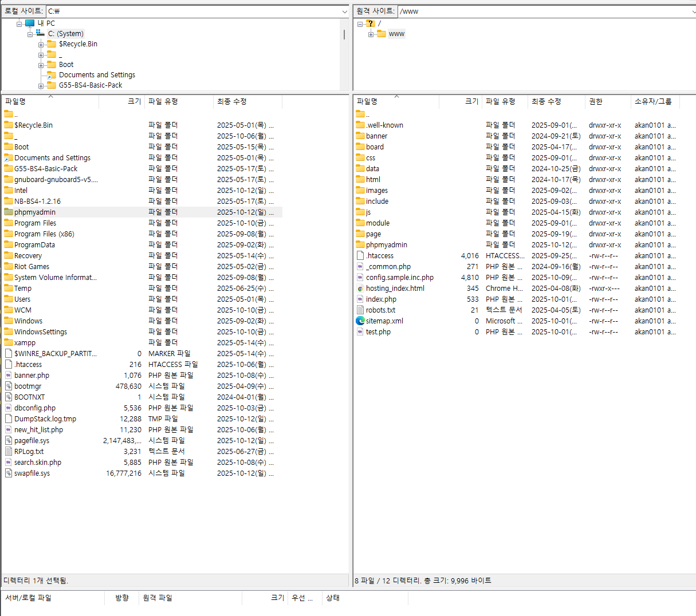Expand the Boot folder tree node

[x=41, y=65]
